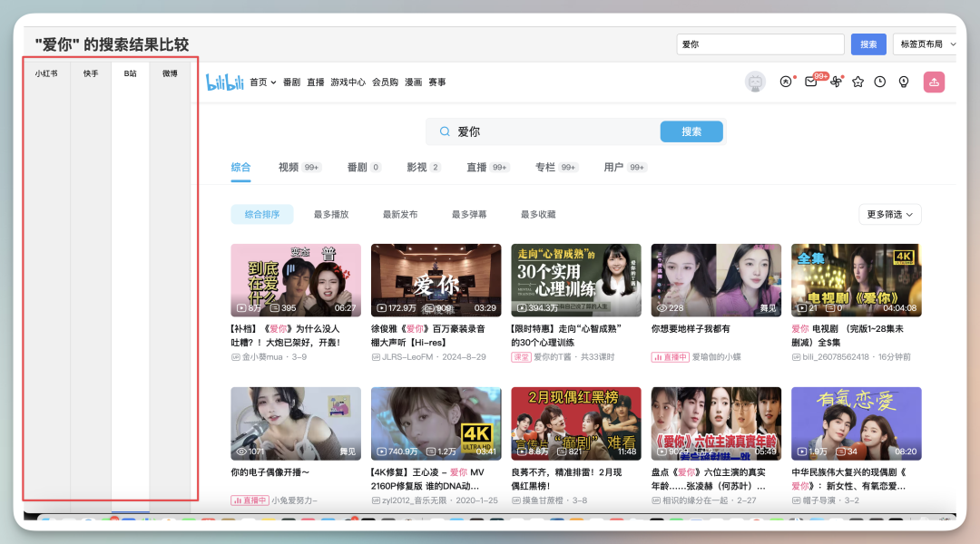Sort results by 最多收藏

coord(538,214)
